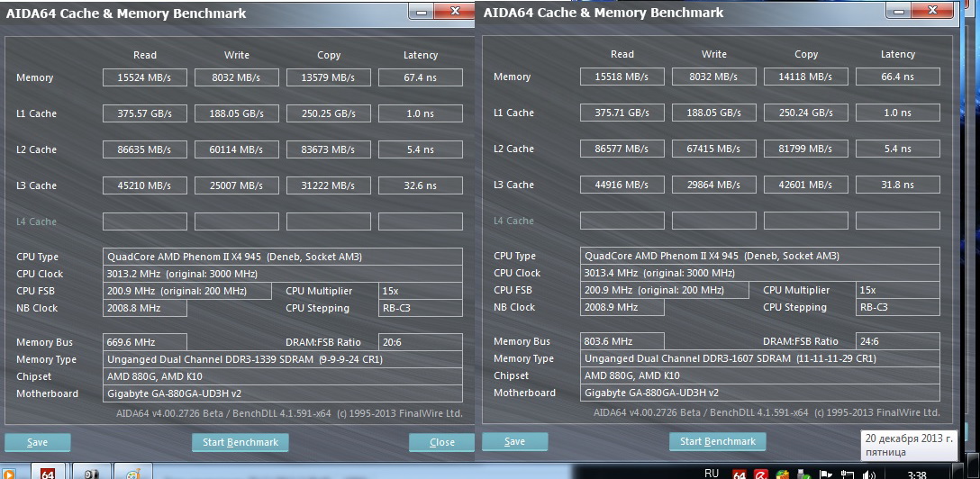Click L3 Cache Read 44916 MB/s
Image resolution: width=980 pixels, height=479 pixels.
[x=622, y=185]
